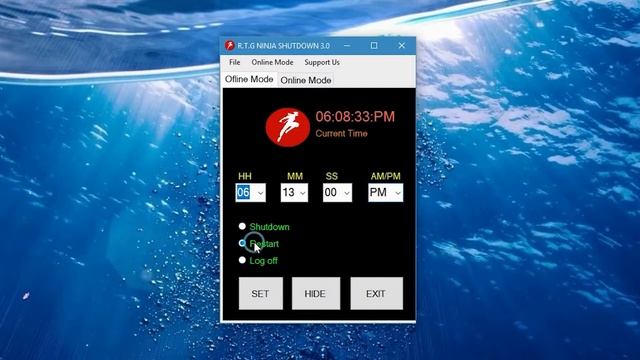Click the EXIT button
This screenshot has height=360, width=640.
pyautogui.click(x=376, y=293)
